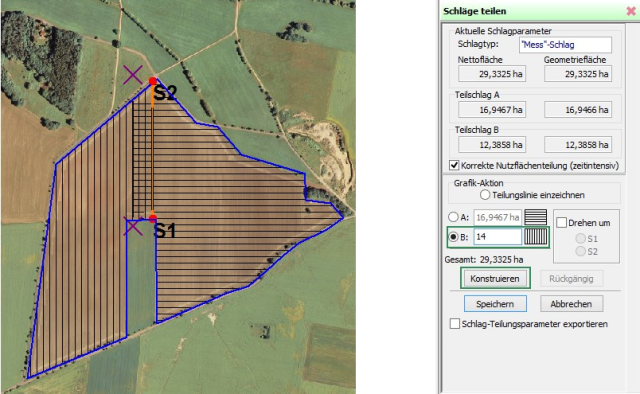
Task: Select Teilungslinie einzeichnen radio button
Action: tap(485, 195)
